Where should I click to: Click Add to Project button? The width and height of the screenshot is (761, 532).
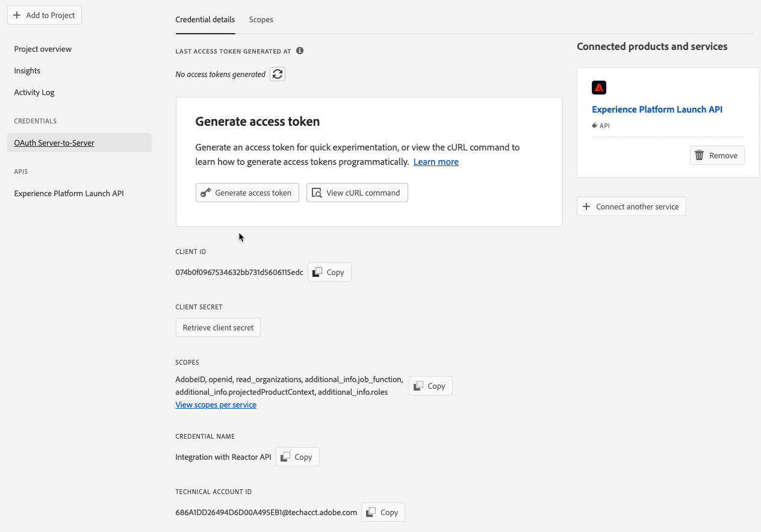[45, 16]
